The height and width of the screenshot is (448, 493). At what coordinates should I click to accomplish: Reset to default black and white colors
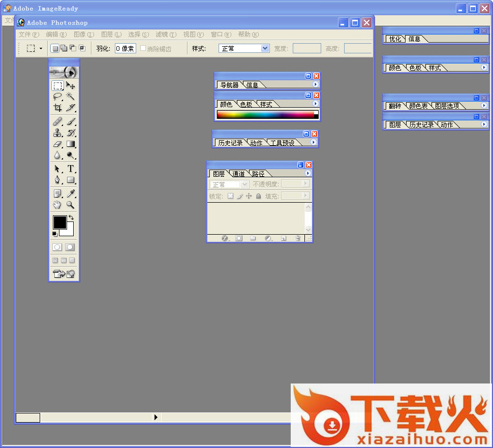[x=55, y=234]
